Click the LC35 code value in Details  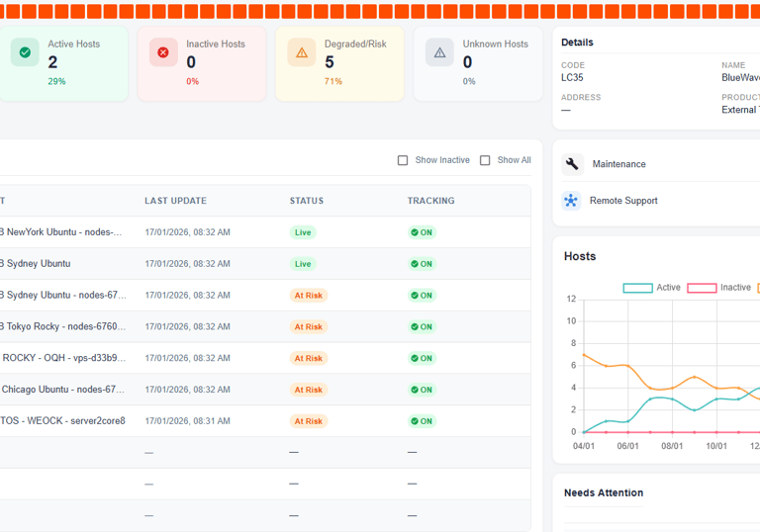(x=572, y=77)
